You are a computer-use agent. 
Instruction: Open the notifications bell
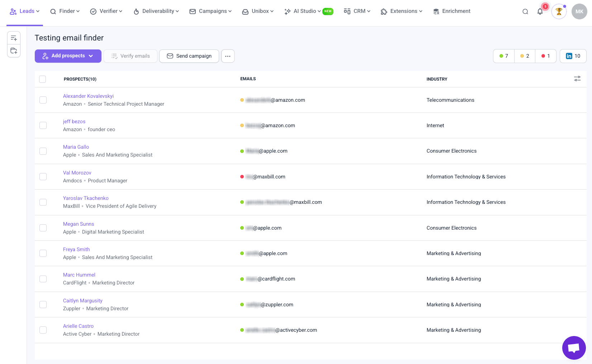point(540,11)
